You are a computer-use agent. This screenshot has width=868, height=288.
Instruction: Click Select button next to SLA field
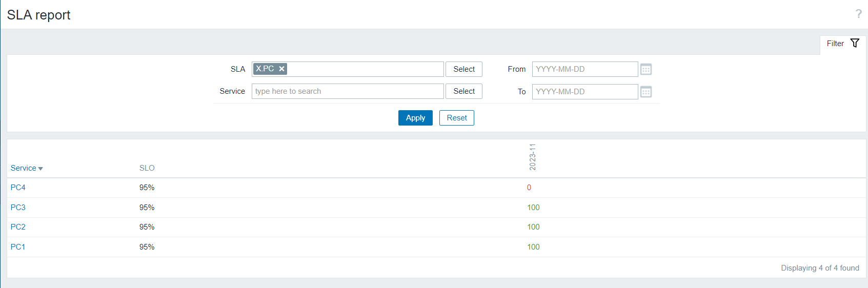[464, 69]
